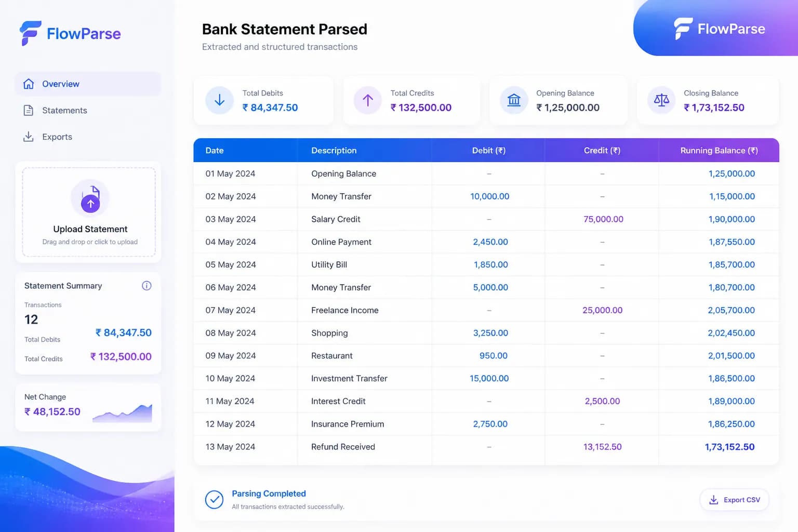Click the 10,000.00 debit value
This screenshot has height=532, width=798.
490,196
